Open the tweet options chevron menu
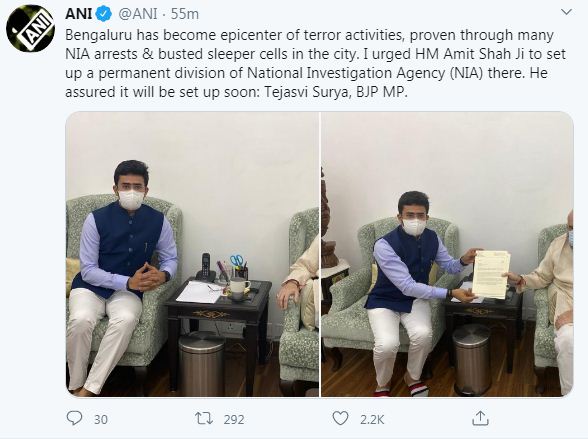The width and height of the screenshot is (588, 439). point(566,12)
